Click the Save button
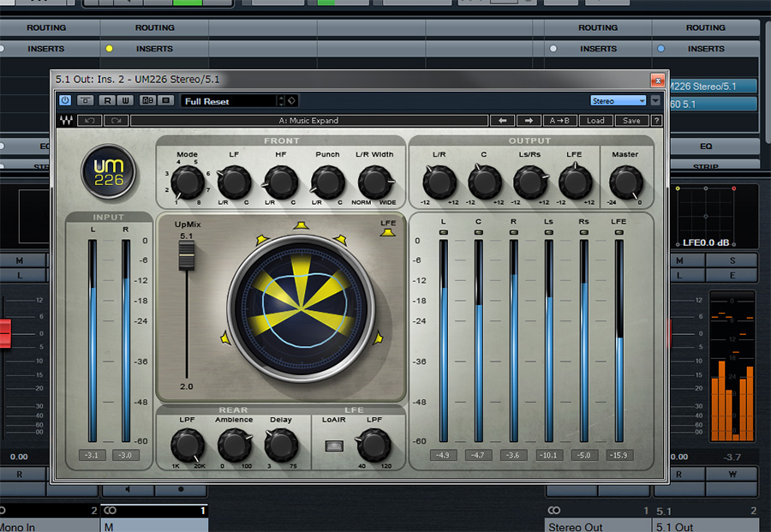Screen dimensions: 771x532 coord(631,121)
